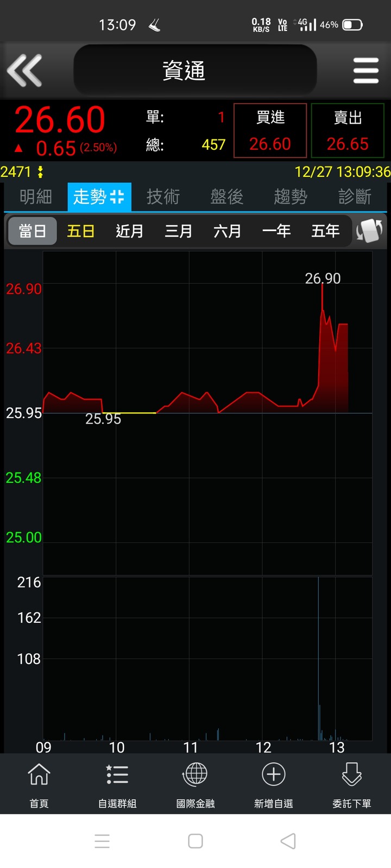Select the 六月 time range

click(x=228, y=231)
